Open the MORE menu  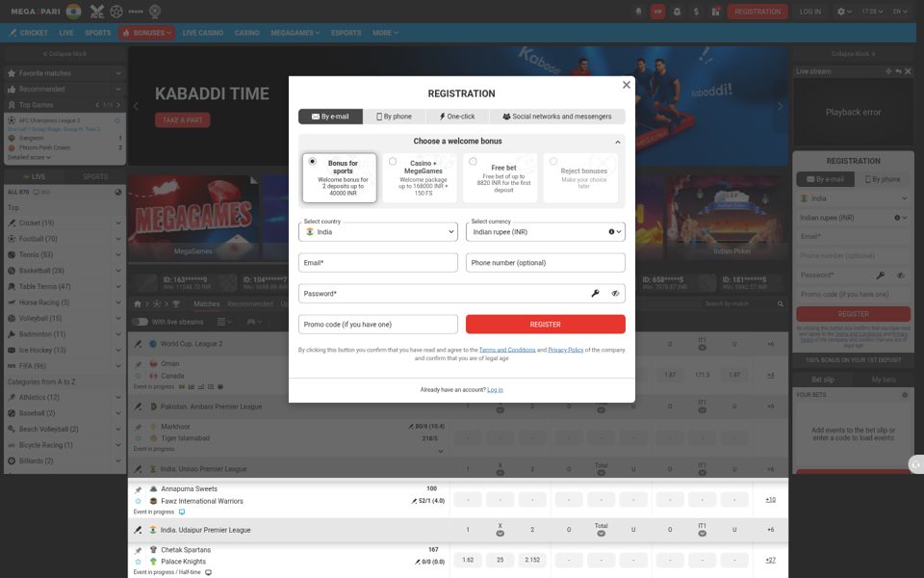click(x=385, y=33)
